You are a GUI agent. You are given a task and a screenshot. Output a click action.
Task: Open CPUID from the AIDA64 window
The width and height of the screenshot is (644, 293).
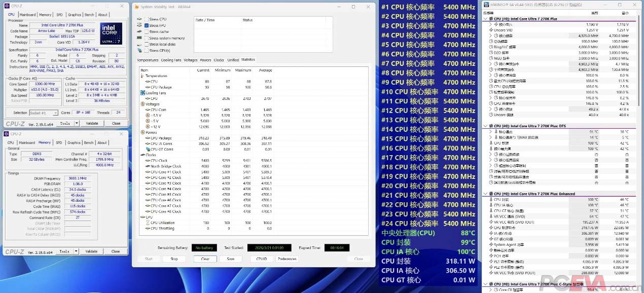pos(262,259)
